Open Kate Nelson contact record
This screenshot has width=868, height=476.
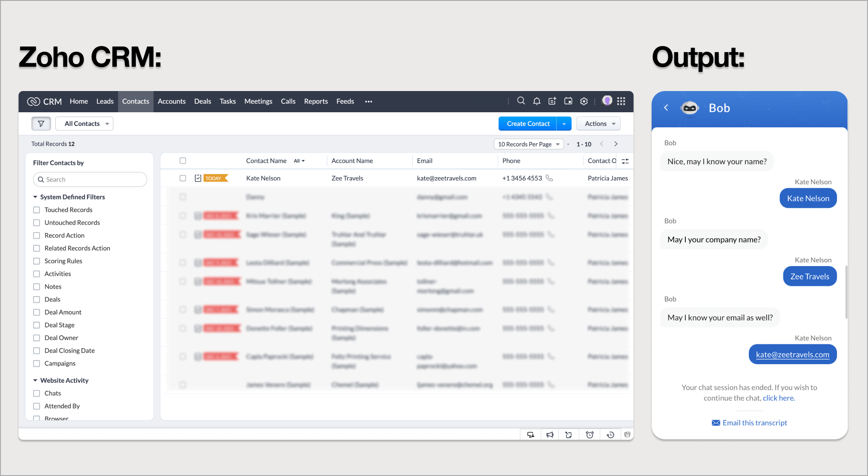pos(263,178)
